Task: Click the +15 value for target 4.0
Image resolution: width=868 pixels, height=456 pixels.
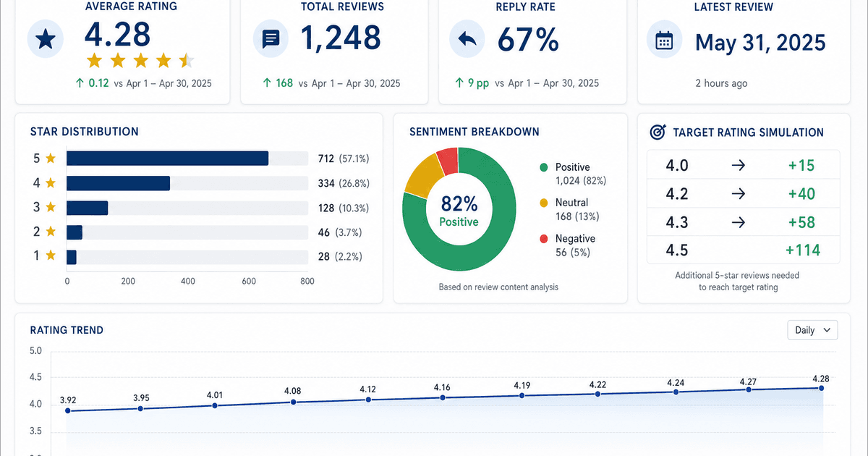Action: tap(801, 166)
